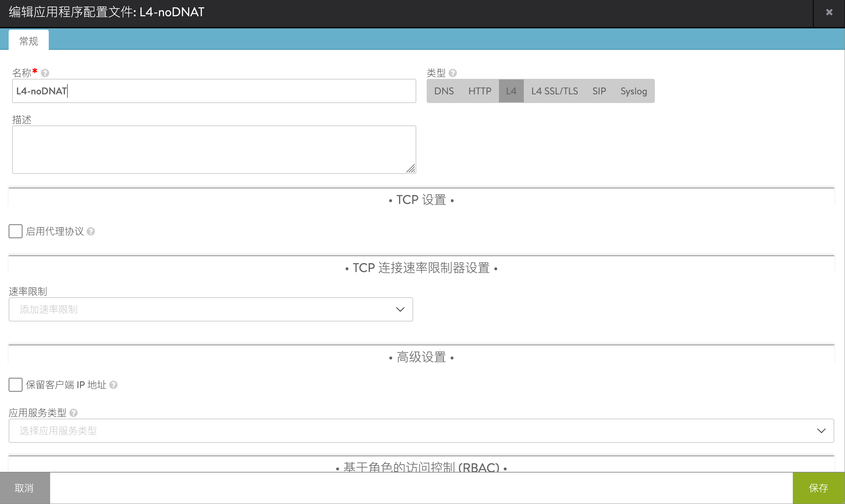
Task: Click the help icon next to 名称
Action: [x=45, y=73]
